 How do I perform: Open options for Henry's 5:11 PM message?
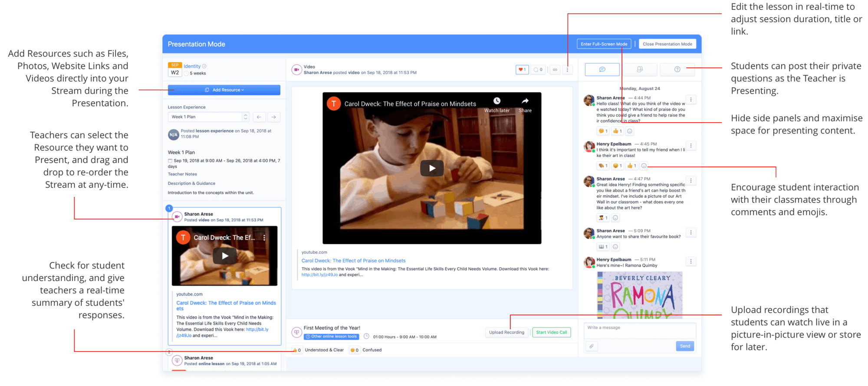[691, 262]
